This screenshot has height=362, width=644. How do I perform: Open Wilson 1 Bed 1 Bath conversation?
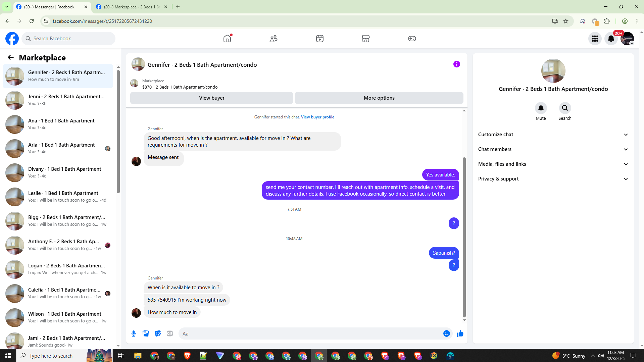58,317
